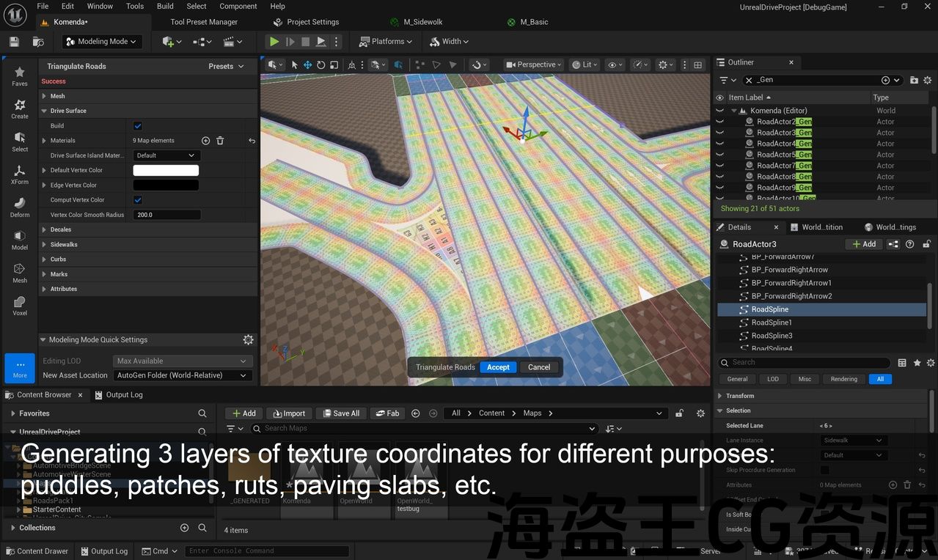Uncheck the Build checkbox under Drive Surface

point(138,126)
